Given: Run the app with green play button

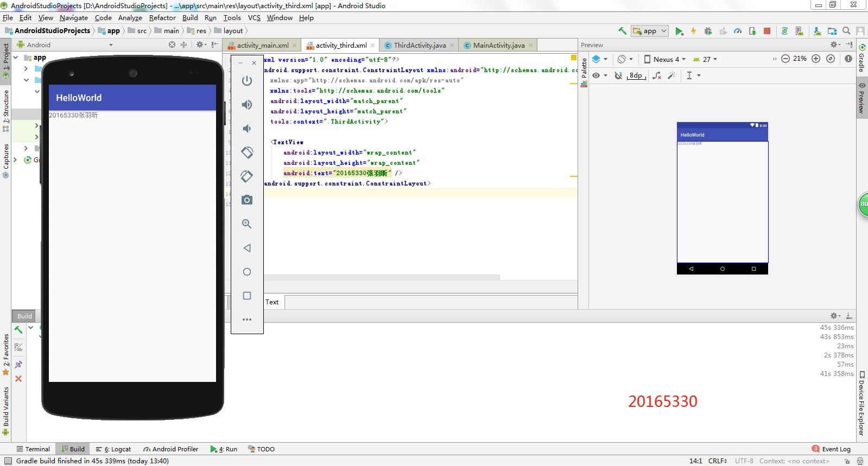Looking at the screenshot, I should point(679,31).
